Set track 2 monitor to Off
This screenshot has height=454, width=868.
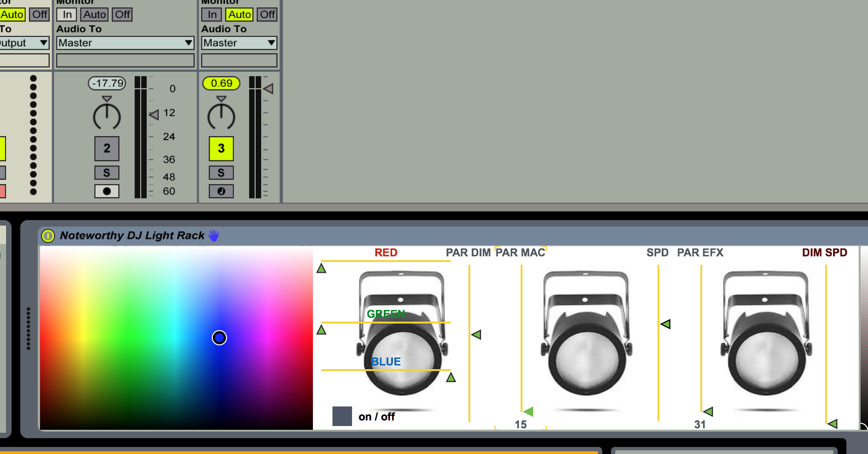(123, 15)
